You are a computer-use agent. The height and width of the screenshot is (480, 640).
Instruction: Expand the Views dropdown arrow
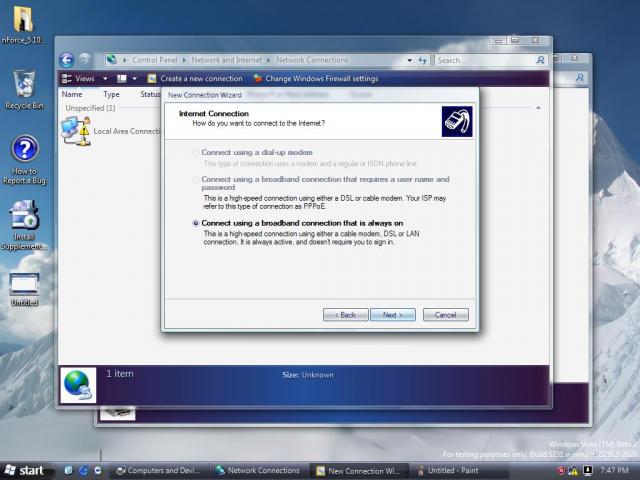pos(105,78)
